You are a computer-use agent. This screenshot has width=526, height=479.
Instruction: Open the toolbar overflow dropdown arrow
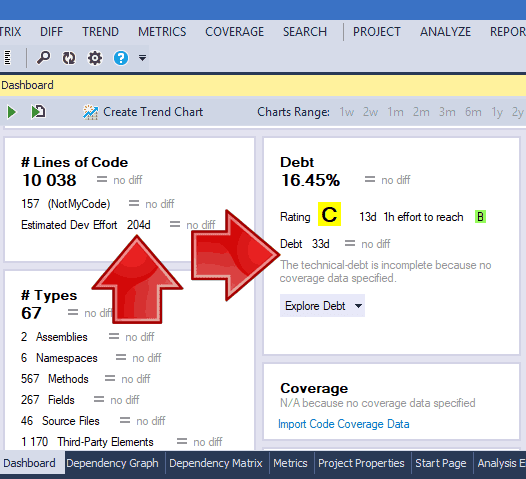point(142,58)
